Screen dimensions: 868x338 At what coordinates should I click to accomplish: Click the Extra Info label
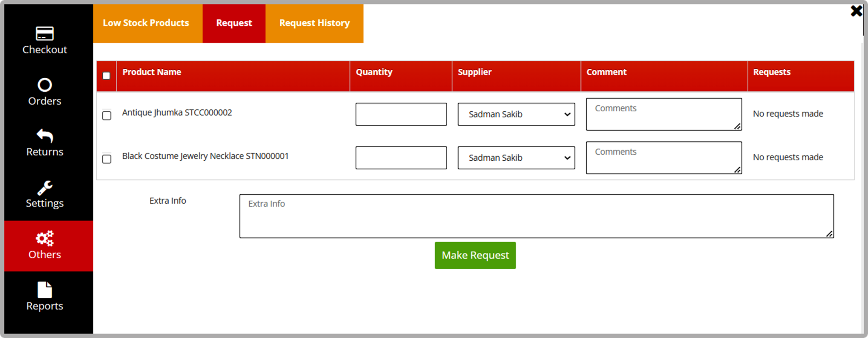click(x=168, y=201)
